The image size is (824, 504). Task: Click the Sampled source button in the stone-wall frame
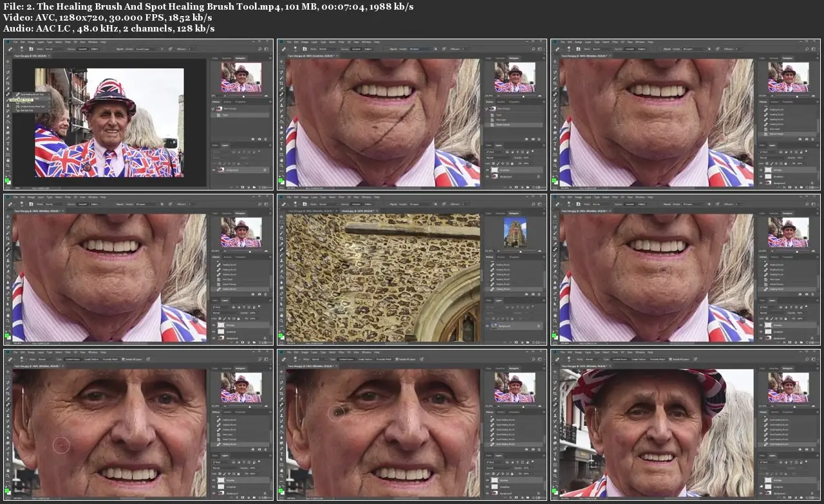357,203
